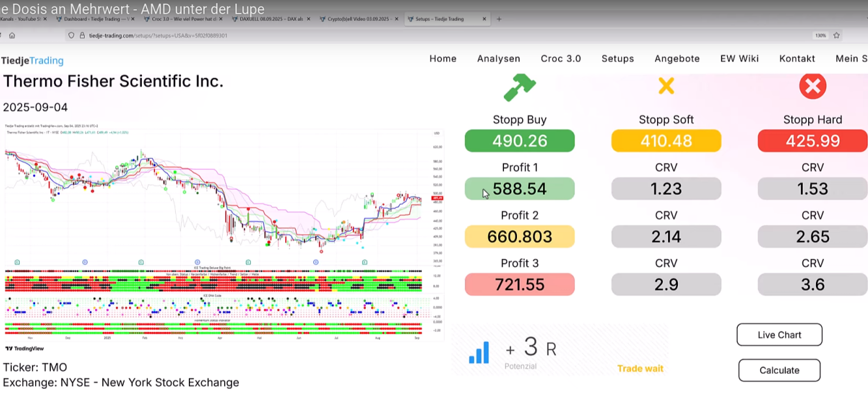Image resolution: width=868 pixels, height=394 pixels.
Task: Open the Analysen menu item
Action: [x=498, y=59]
